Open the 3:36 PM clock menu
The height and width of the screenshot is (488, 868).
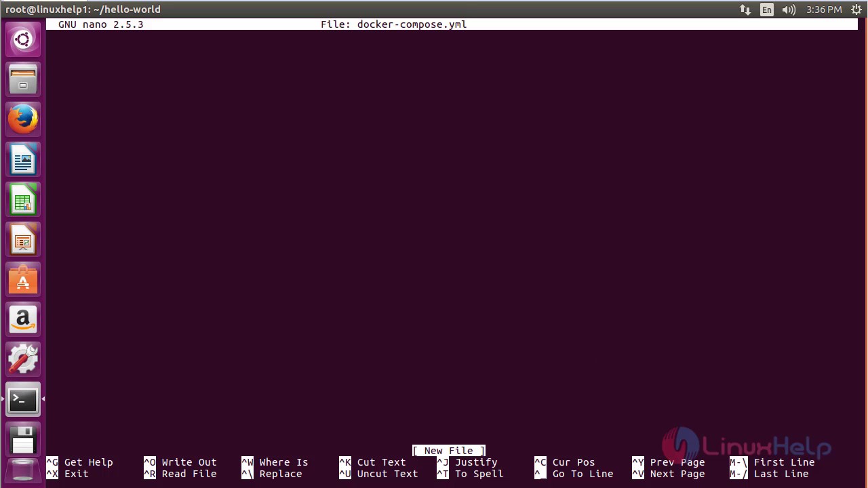824,9
